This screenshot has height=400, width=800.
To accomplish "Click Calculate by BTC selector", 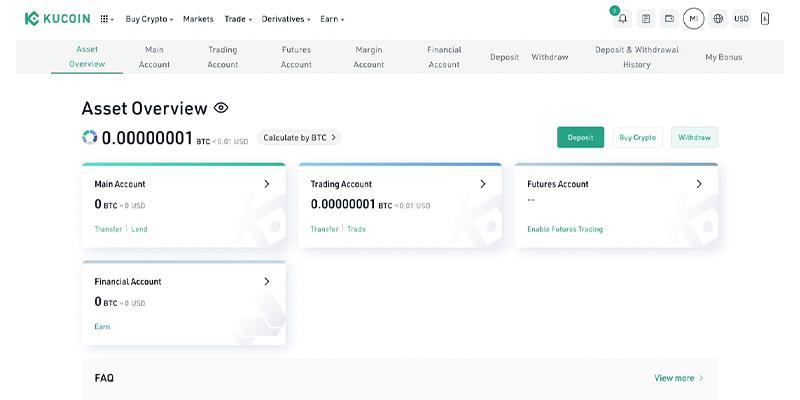I will [299, 137].
